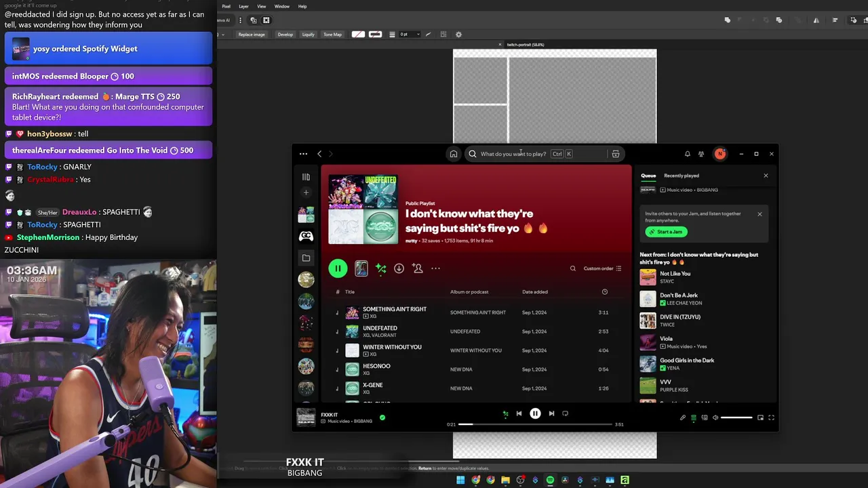
Task: Go back with Spotify's left arrow
Action: coord(319,154)
